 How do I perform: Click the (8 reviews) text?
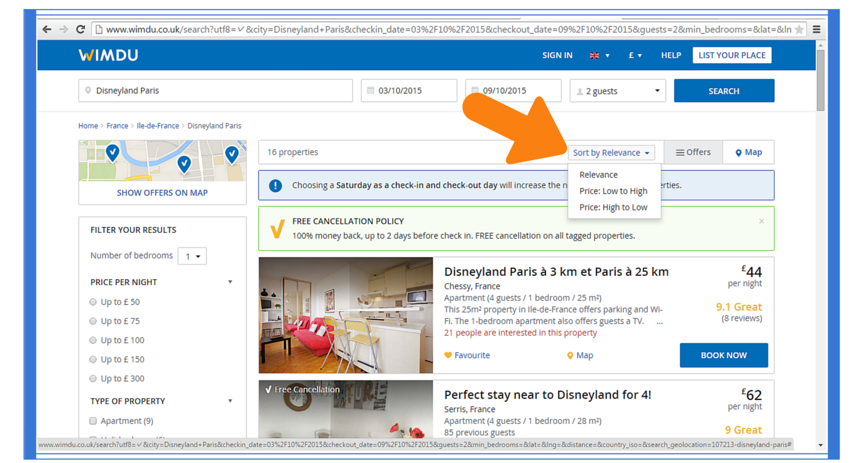pyautogui.click(x=741, y=318)
